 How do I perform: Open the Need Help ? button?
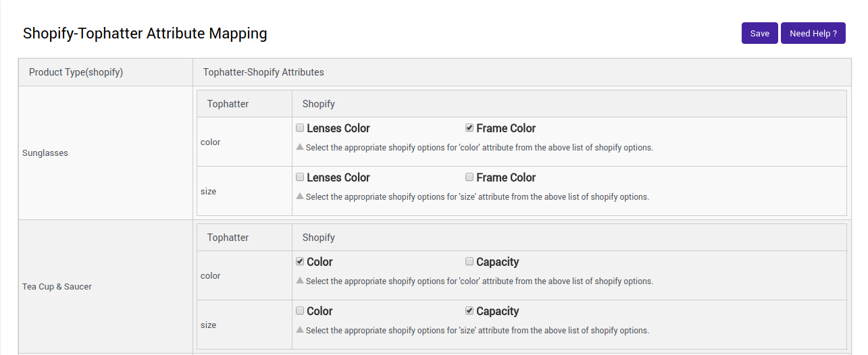click(x=813, y=33)
